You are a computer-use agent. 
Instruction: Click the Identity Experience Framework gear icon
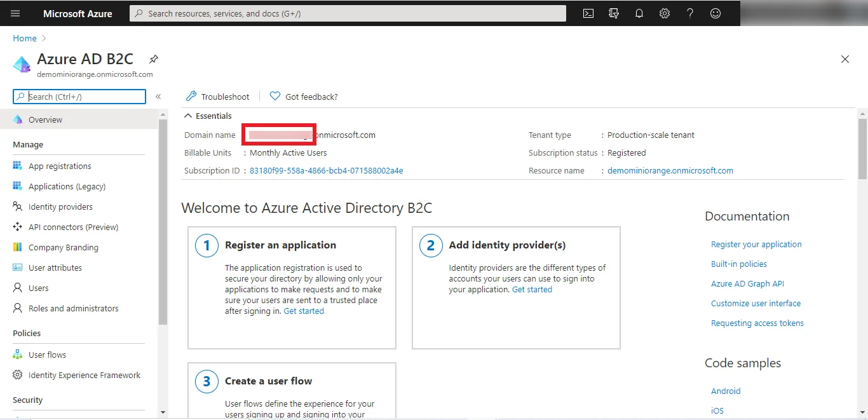coord(18,375)
